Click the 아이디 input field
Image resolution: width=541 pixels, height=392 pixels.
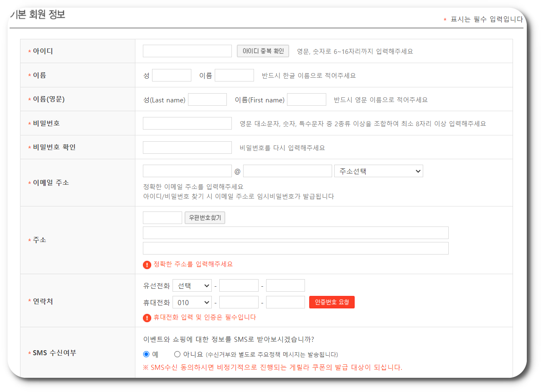click(187, 51)
